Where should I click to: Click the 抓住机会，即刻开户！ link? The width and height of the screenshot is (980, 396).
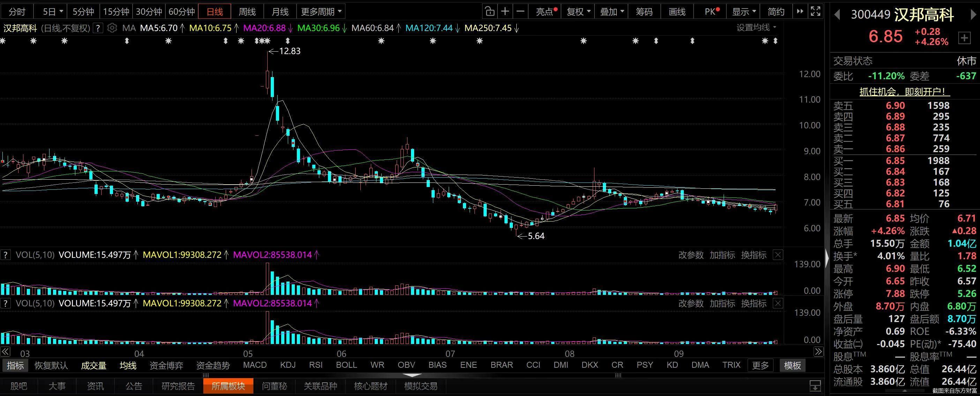point(905,92)
